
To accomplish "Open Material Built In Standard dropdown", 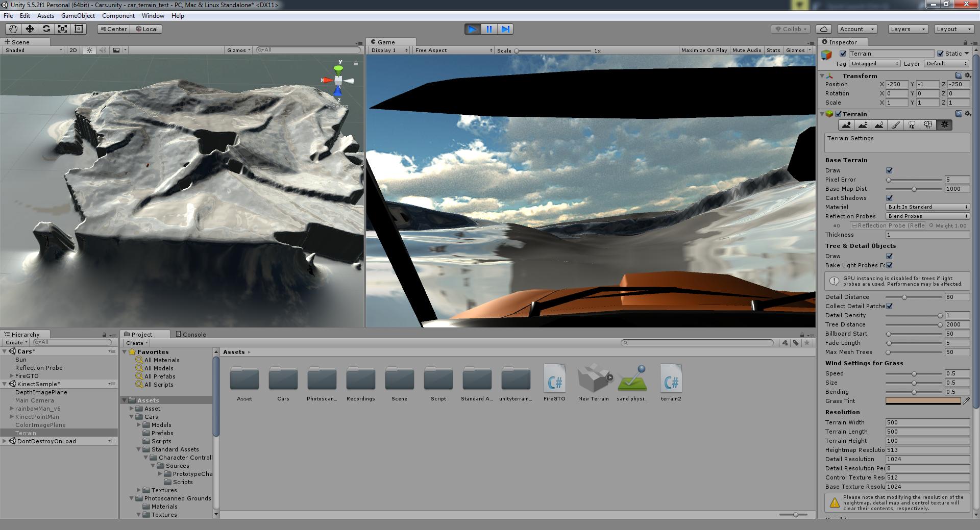I will tap(927, 207).
